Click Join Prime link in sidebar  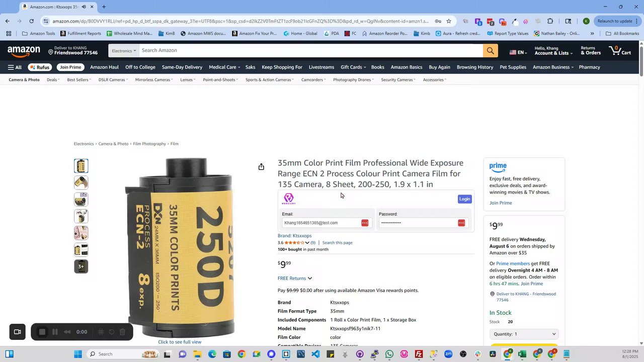[501, 203]
